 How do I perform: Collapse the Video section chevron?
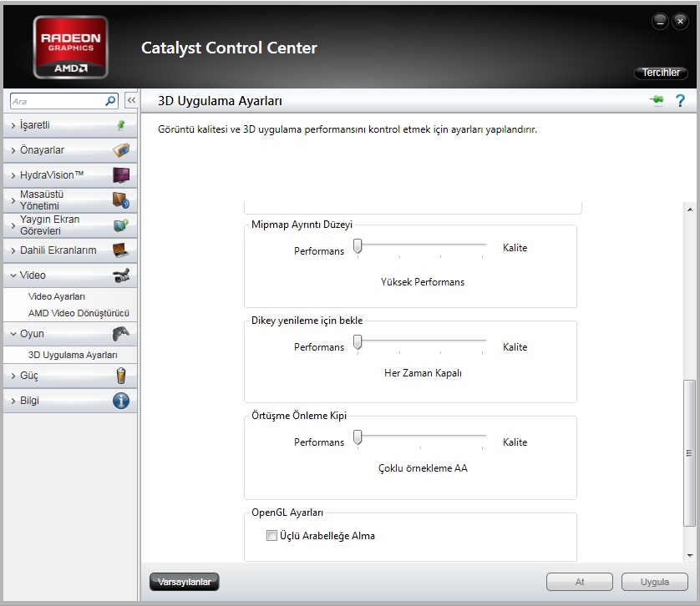pos(13,275)
